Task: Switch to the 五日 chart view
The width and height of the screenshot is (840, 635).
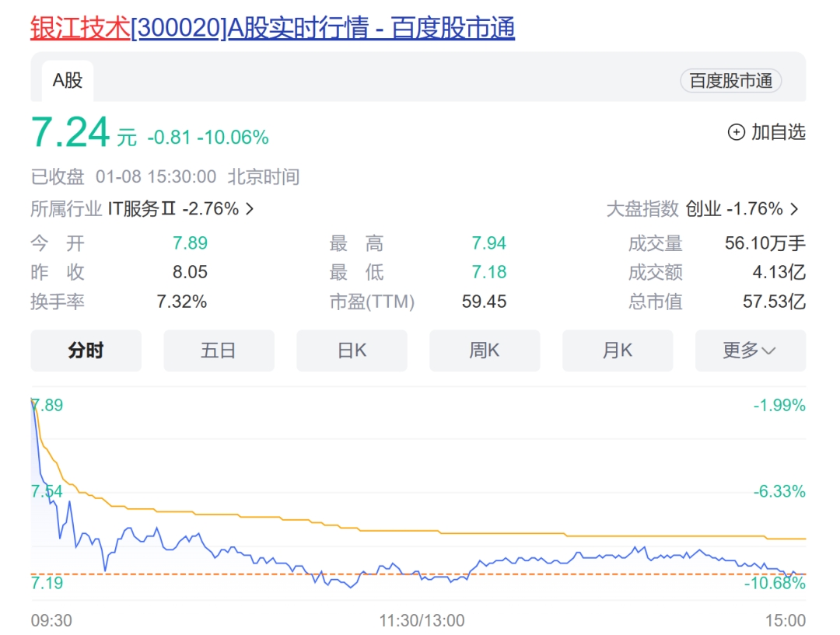Action: tap(219, 351)
